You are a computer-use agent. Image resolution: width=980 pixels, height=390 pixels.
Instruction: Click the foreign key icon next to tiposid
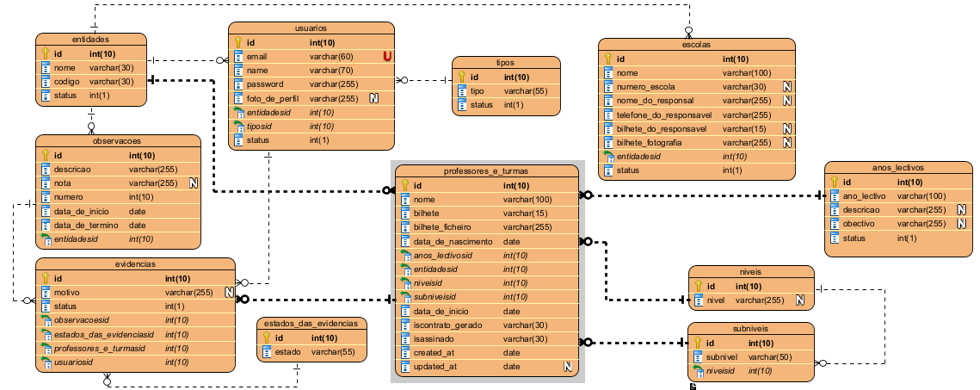click(237, 126)
